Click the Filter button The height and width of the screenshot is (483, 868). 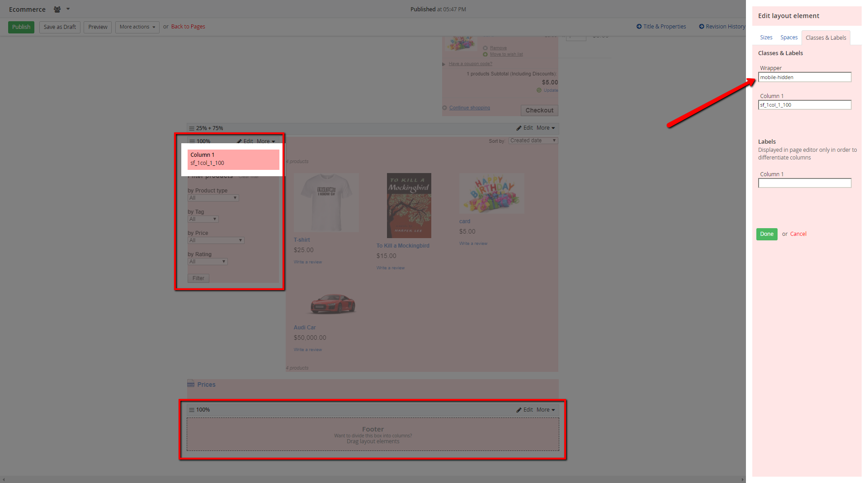coord(198,278)
